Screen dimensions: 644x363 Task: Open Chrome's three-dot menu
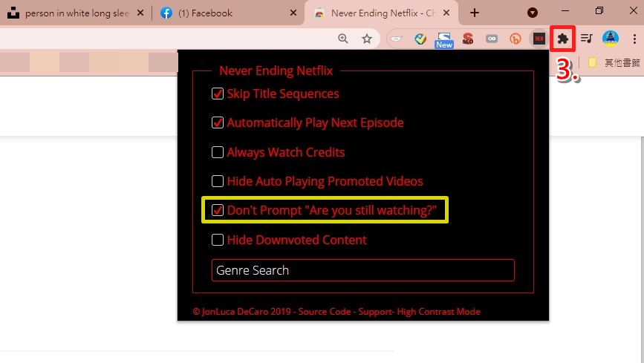point(634,39)
